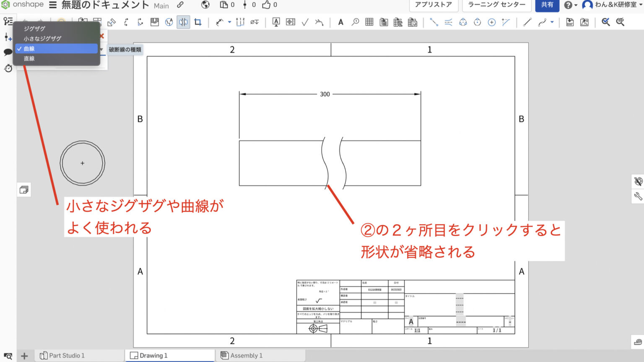This screenshot has width=644, height=362.
Task: Open App Store (アプリストア)
Action: [x=434, y=5]
